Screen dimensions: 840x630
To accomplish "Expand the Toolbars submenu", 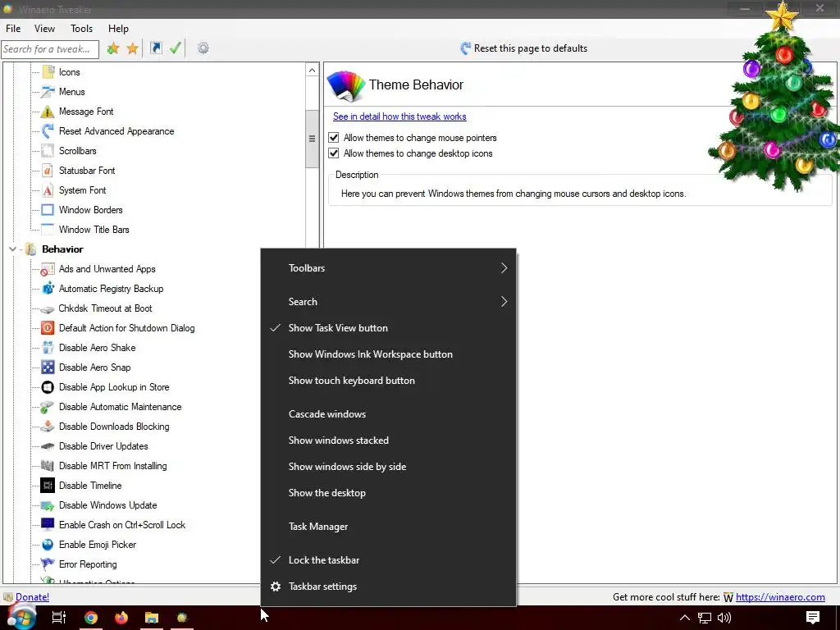I will click(x=388, y=268).
